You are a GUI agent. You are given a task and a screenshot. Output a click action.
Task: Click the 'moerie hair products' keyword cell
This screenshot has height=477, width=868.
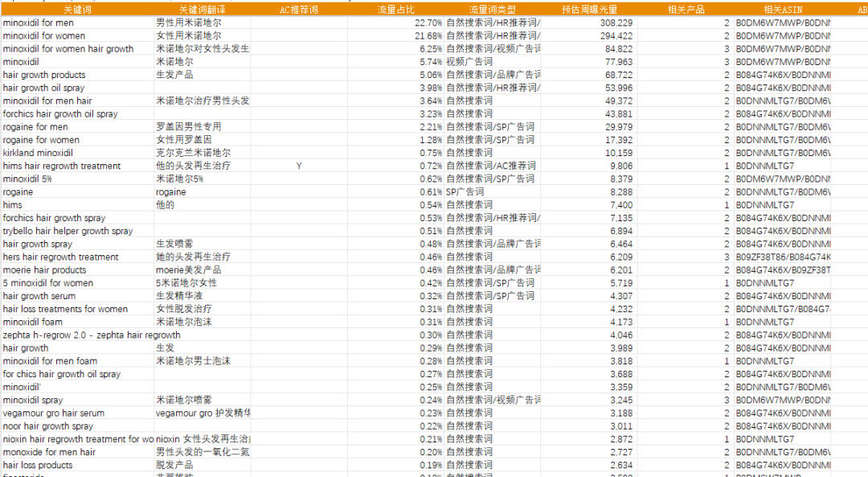click(x=77, y=269)
